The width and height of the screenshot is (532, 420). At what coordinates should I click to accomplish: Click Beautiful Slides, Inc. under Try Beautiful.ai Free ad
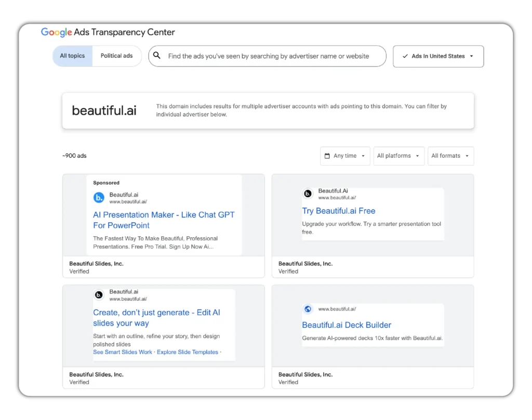pyautogui.click(x=305, y=264)
